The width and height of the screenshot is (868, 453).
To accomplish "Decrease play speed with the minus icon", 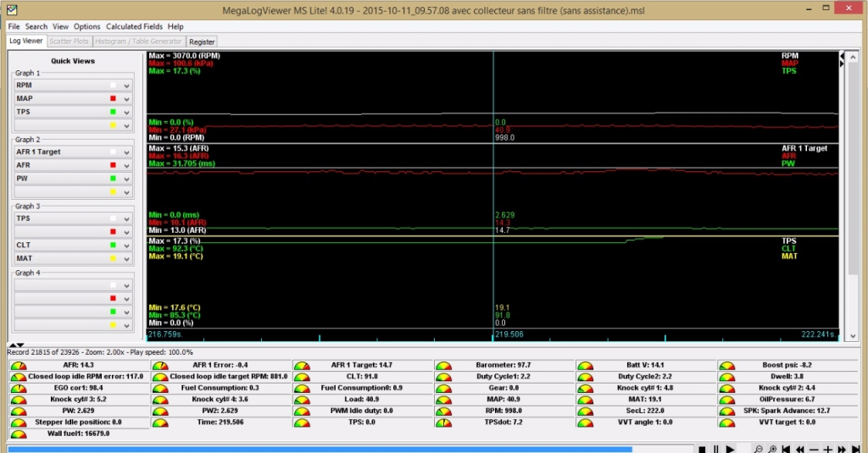I will pyautogui.click(x=814, y=449).
